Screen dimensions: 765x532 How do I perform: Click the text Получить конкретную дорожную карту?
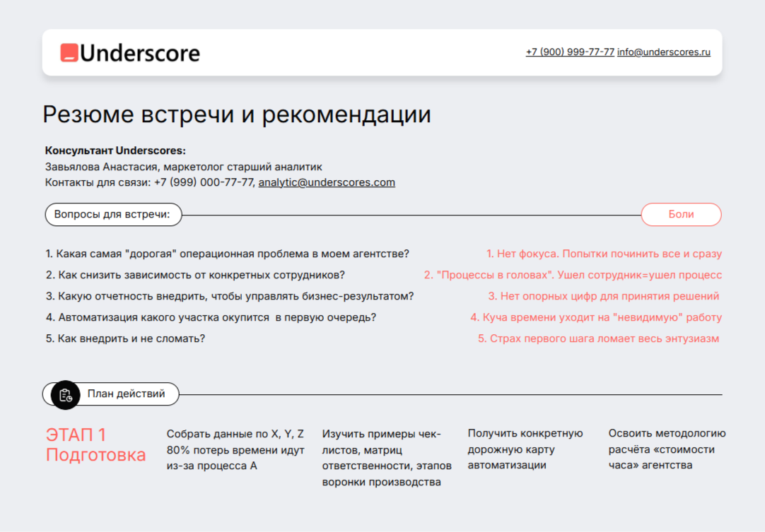pyautogui.click(x=525, y=449)
